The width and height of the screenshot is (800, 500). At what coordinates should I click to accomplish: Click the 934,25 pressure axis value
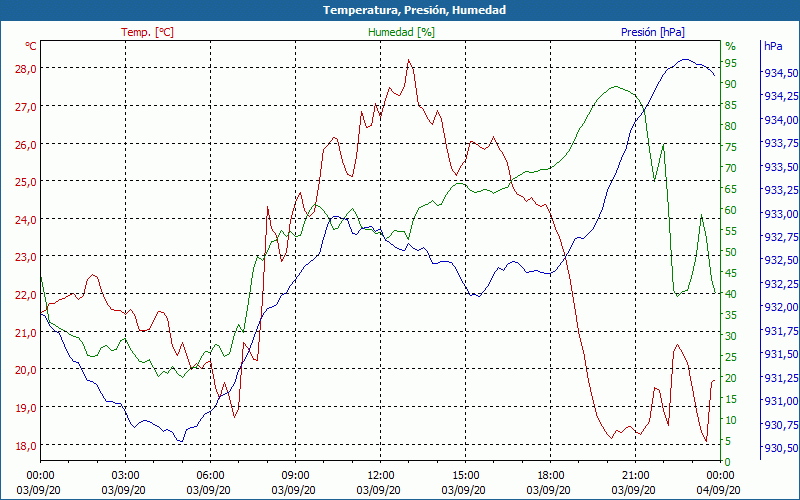pos(781,96)
